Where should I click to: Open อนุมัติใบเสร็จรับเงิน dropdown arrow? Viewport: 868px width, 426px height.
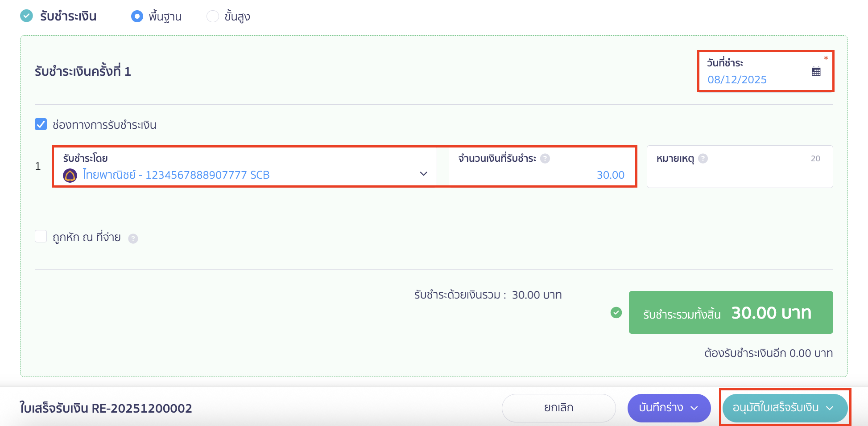830,408
